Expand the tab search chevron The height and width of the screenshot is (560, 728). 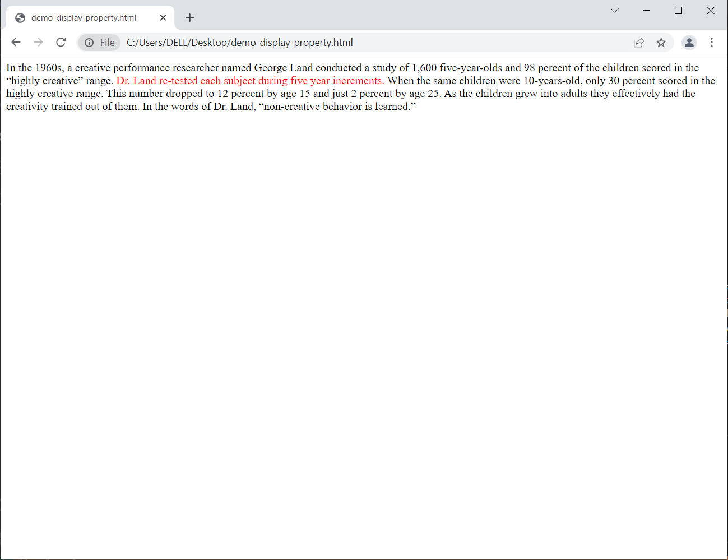point(614,11)
